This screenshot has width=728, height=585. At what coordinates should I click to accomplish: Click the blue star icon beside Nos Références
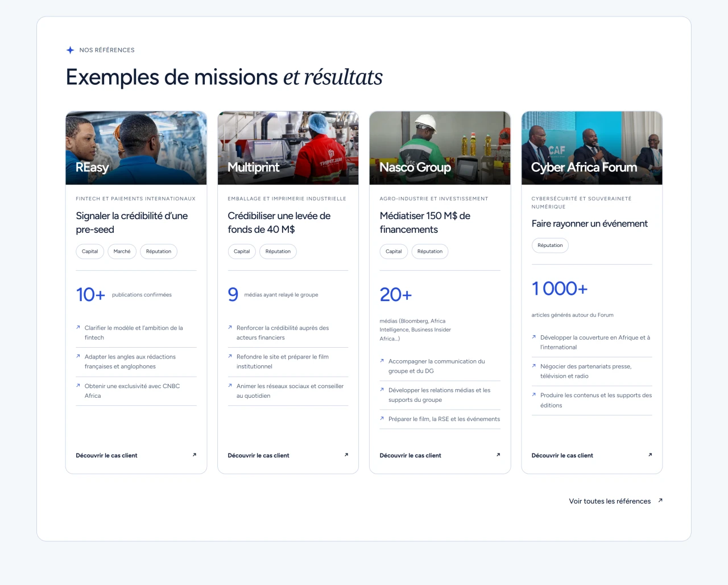71,50
